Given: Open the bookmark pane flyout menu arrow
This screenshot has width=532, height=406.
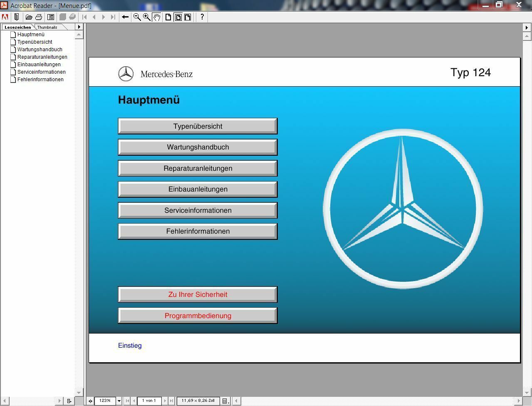Looking at the screenshot, I should (79, 27).
